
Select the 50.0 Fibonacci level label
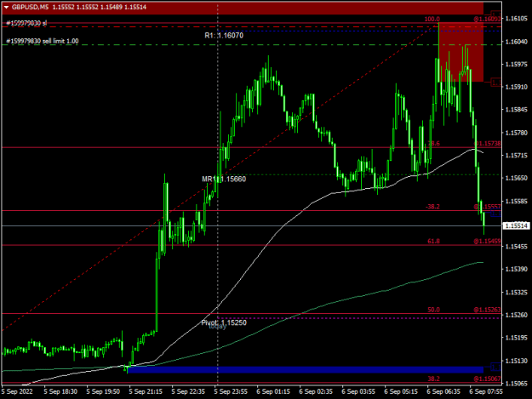[x=433, y=310]
